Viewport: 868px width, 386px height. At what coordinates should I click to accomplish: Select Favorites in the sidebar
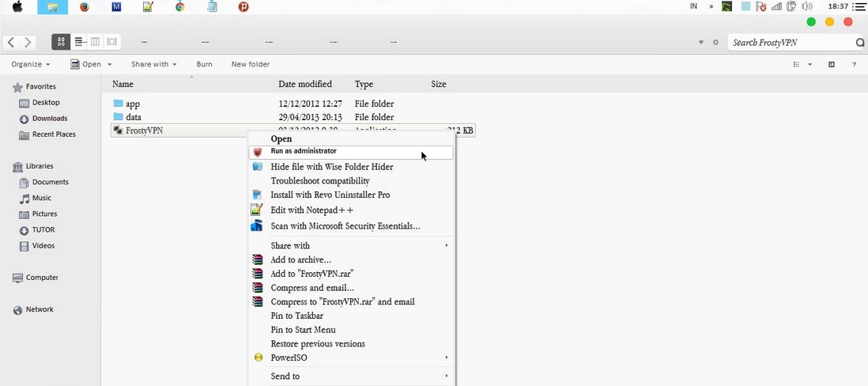34,87
